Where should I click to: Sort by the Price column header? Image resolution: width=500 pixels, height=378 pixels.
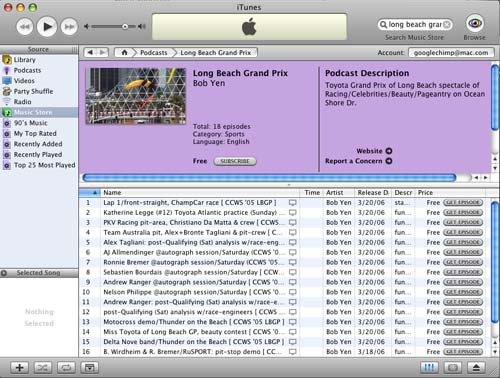[450, 193]
